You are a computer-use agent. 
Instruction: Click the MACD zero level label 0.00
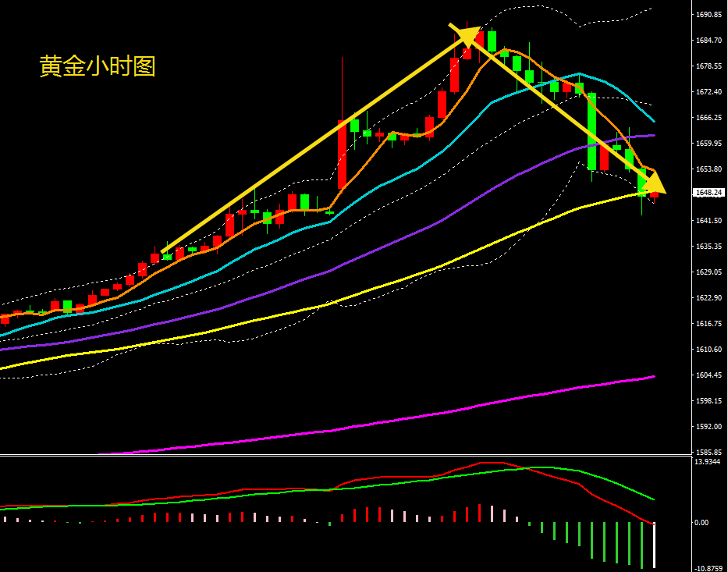pos(702,523)
